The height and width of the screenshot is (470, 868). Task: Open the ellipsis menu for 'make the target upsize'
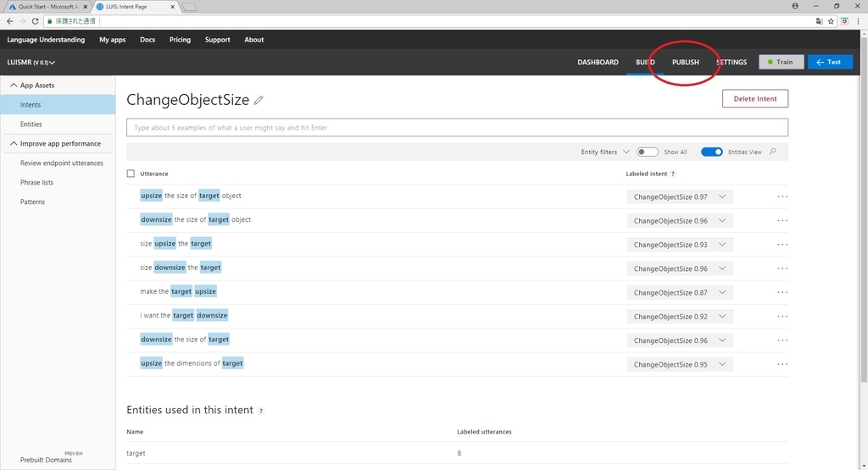tap(782, 292)
